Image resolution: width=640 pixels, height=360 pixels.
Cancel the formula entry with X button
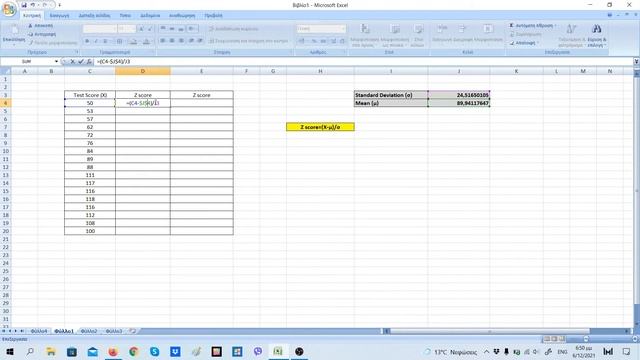[x=73, y=62]
